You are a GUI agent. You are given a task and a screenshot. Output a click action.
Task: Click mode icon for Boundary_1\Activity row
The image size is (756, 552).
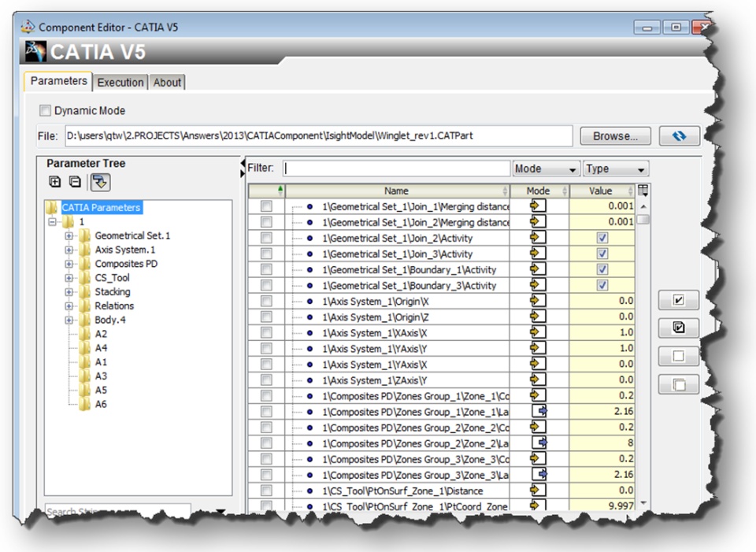pos(538,269)
